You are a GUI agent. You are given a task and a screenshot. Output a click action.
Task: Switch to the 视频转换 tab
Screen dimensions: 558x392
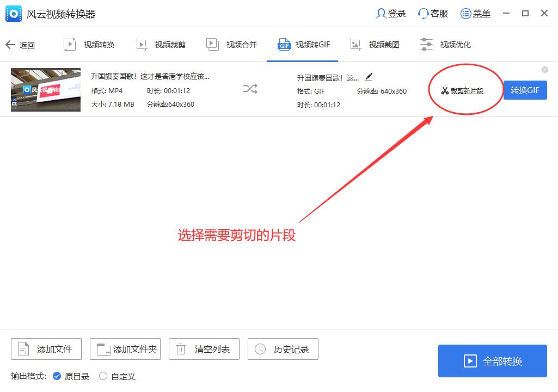[x=89, y=45]
